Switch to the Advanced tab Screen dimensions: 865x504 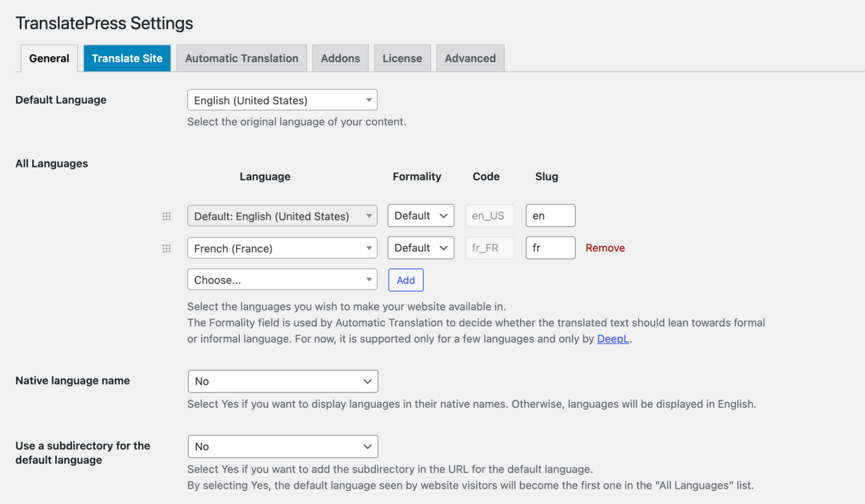470,58
